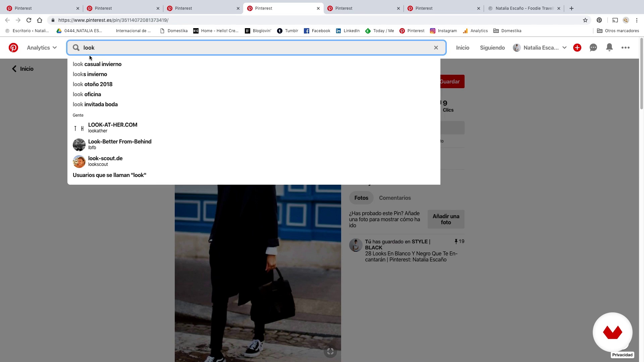
Task: Open the Bloglovin' bookmark
Action: coord(258,31)
